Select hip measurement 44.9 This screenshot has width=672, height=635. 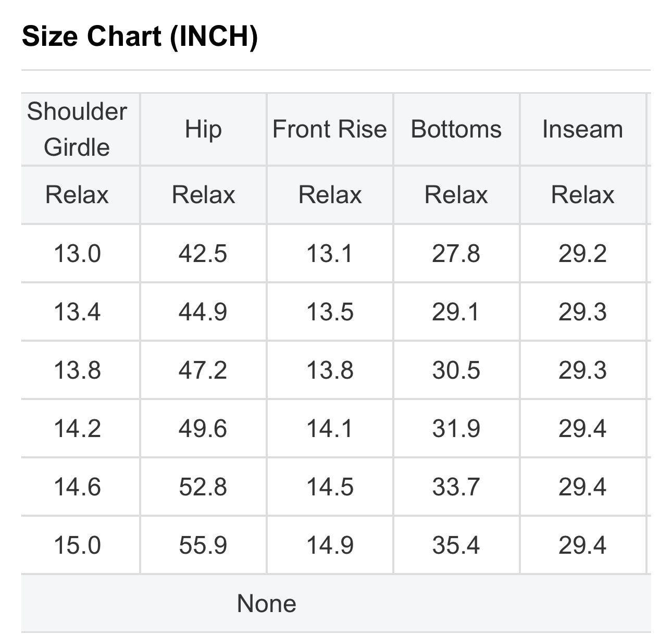coord(203,312)
